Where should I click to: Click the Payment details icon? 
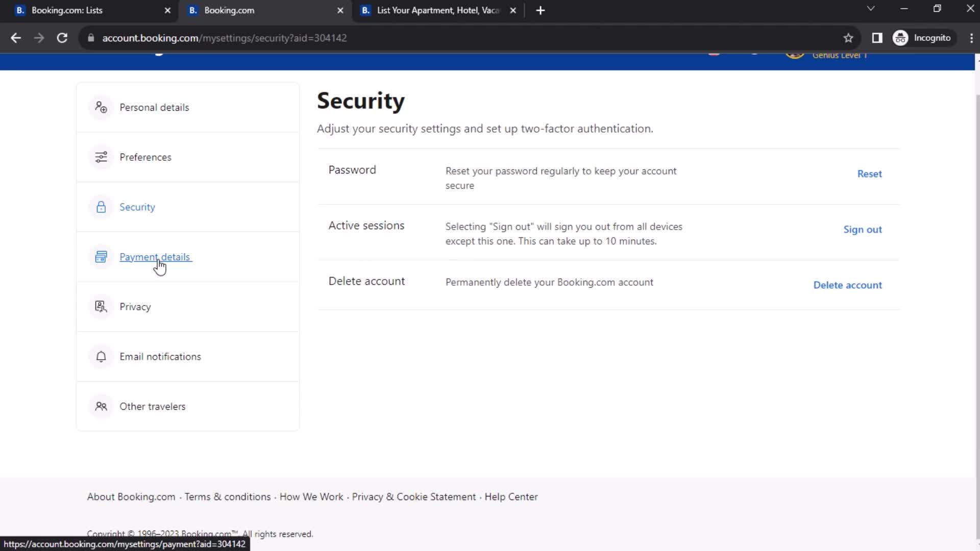coord(101,257)
